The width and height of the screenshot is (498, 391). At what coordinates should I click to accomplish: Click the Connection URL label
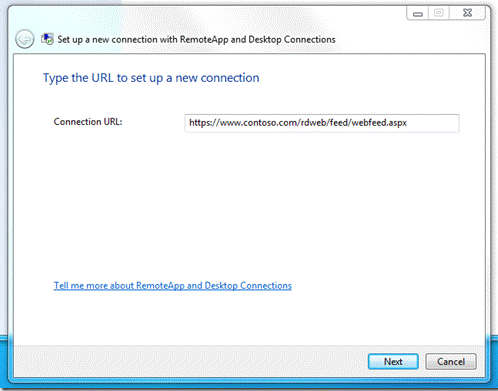(88, 122)
